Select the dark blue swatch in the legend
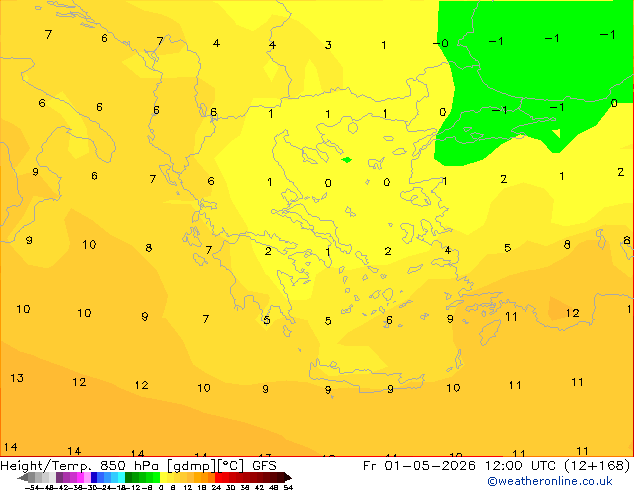The width and height of the screenshot is (634, 490). point(94,477)
